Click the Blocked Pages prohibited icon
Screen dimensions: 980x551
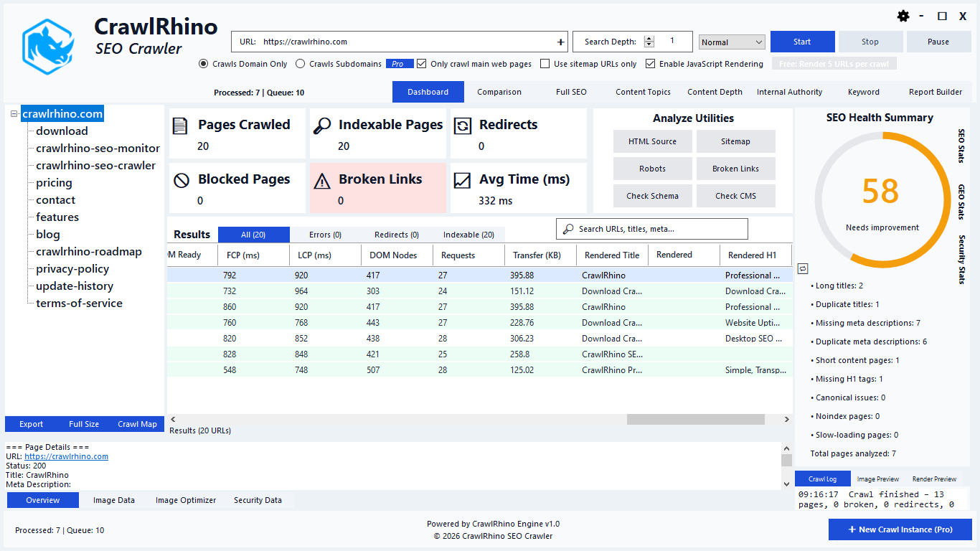(x=182, y=179)
